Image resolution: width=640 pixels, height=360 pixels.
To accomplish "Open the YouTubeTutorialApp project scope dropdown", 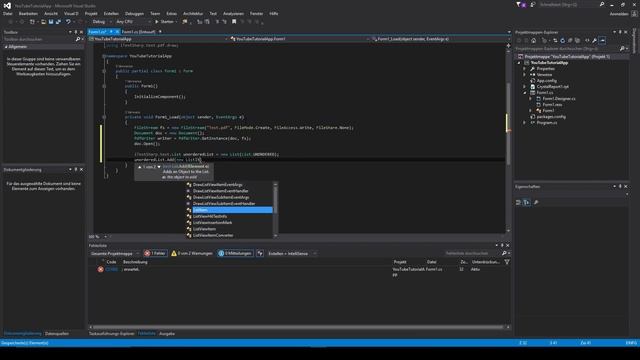I will (158, 39).
